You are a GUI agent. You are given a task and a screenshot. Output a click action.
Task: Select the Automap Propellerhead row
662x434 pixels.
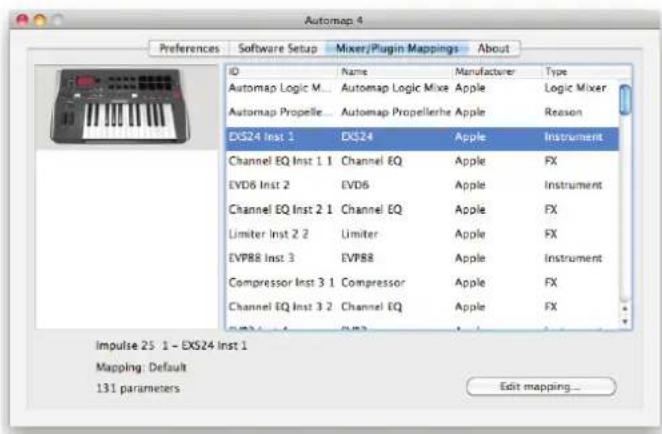tap(422, 112)
